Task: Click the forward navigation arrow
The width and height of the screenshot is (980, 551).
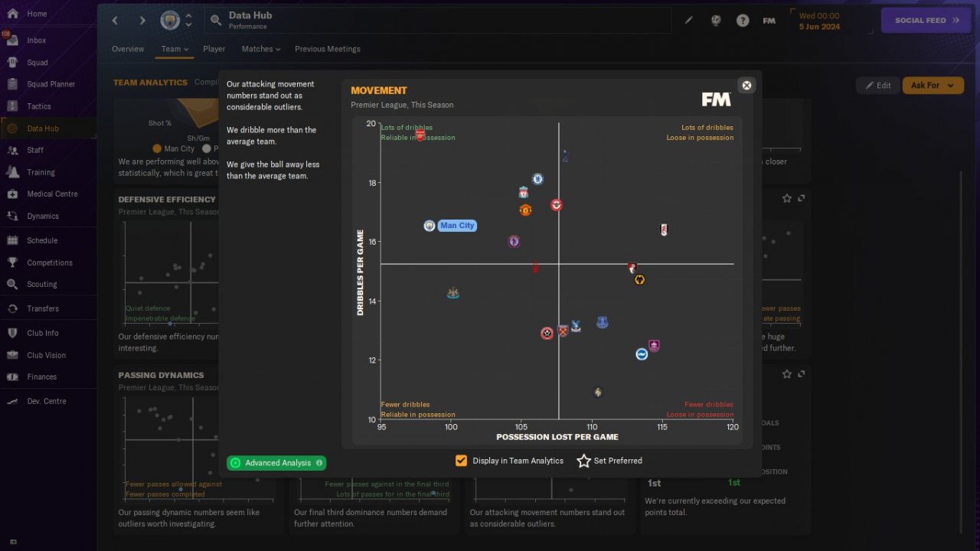Action: pyautogui.click(x=142, y=21)
